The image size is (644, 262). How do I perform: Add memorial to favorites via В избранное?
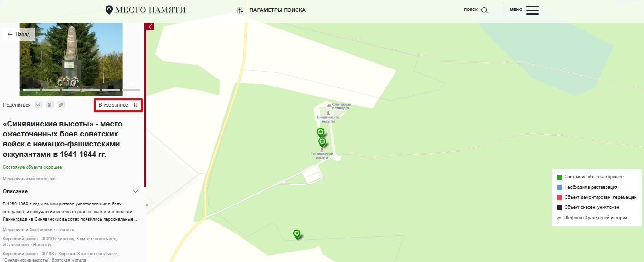[x=118, y=105]
